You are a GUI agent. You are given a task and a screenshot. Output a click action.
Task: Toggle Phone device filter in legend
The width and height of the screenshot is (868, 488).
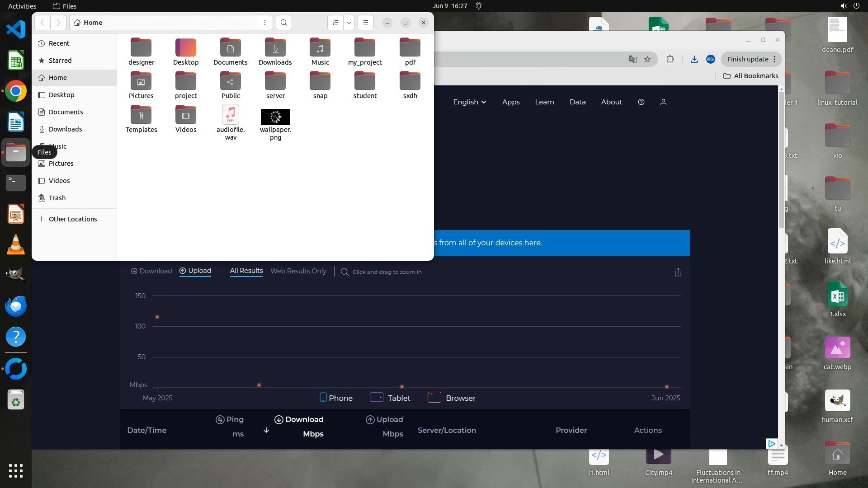tap(336, 398)
